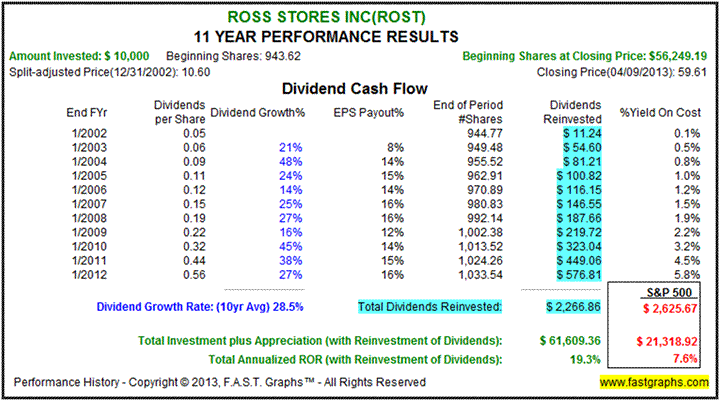Click the $ 449.06 dividends reinvested cell
Screen dimensions: 720x400
(579, 261)
